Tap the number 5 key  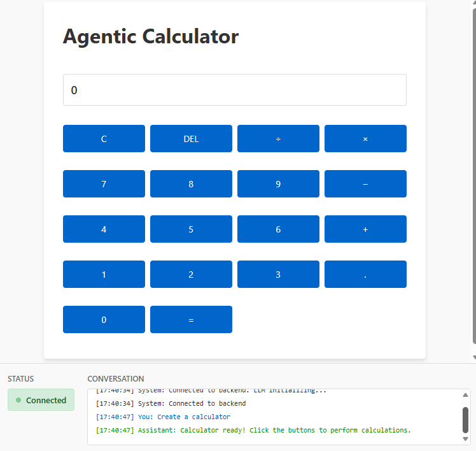(191, 229)
